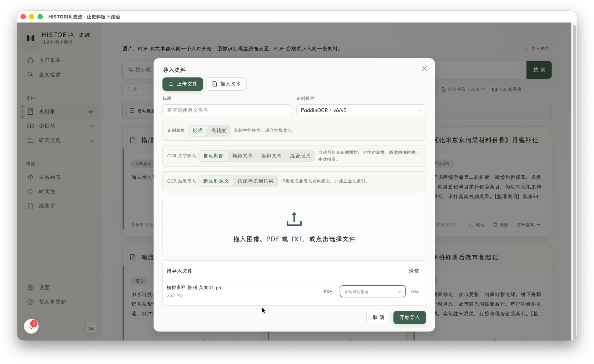
Task: Select 追加到原文 write option
Action: (x=216, y=181)
